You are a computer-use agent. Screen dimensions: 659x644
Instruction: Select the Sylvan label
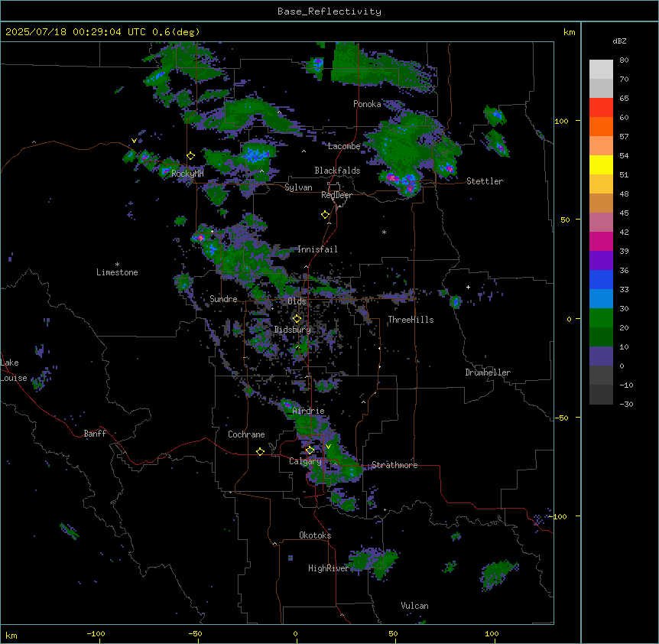pyautogui.click(x=298, y=187)
